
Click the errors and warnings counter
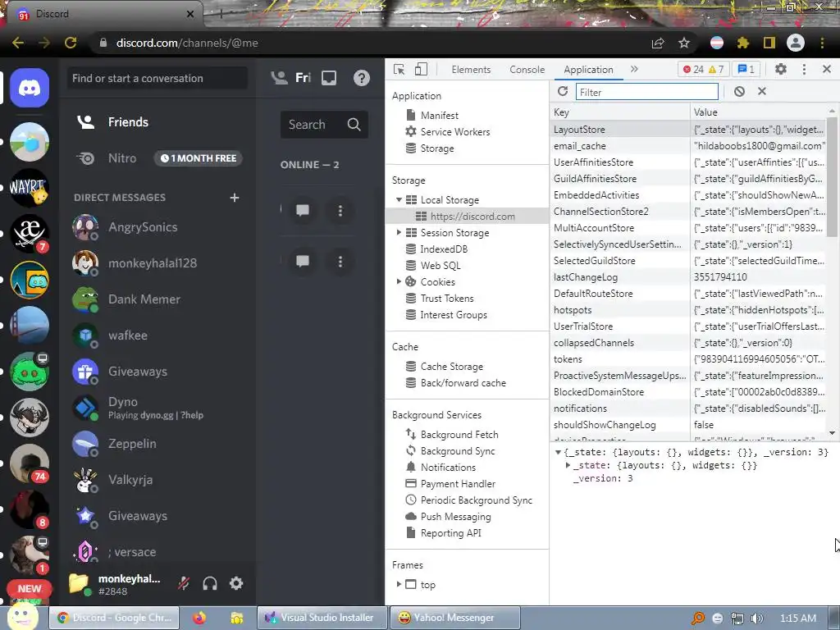[x=703, y=69]
